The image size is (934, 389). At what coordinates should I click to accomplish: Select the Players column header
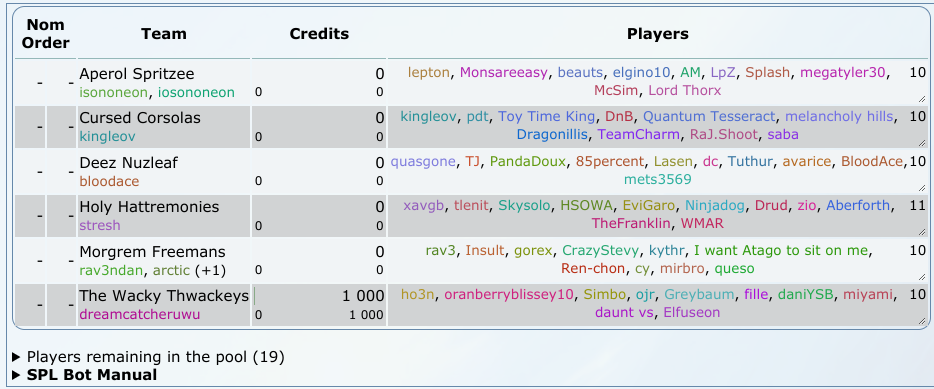658,34
